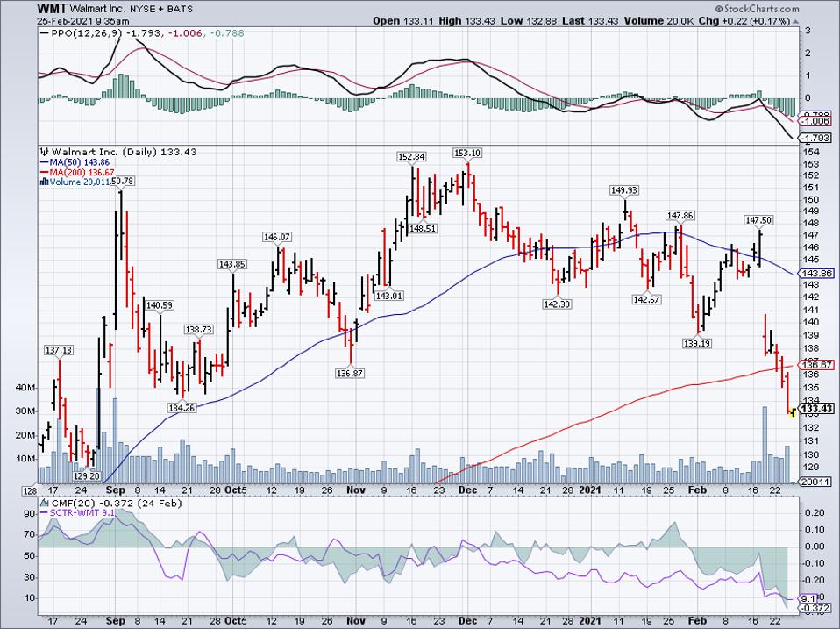The width and height of the screenshot is (840, 629).
Task: Click the 147.86 peak price label
Action: 680,216
